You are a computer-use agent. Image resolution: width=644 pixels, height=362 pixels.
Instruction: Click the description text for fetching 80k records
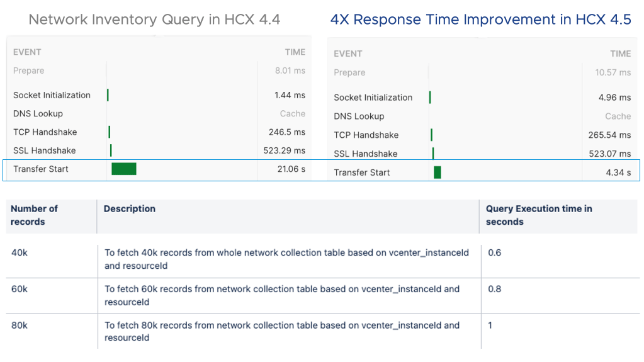click(x=282, y=332)
